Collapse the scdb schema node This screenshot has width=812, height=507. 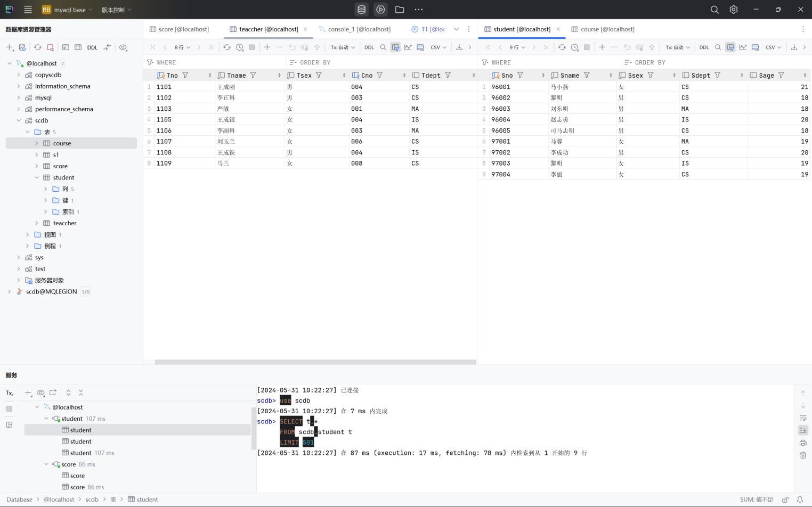click(19, 120)
